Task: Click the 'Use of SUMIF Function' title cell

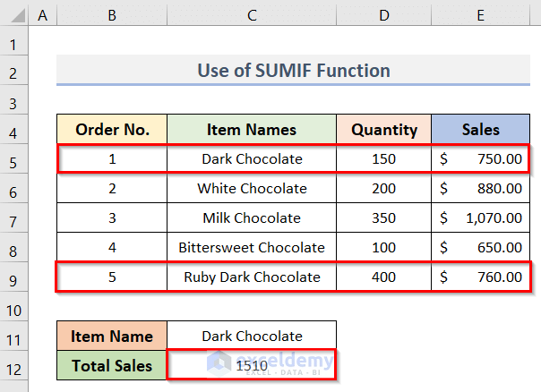Action: point(294,71)
